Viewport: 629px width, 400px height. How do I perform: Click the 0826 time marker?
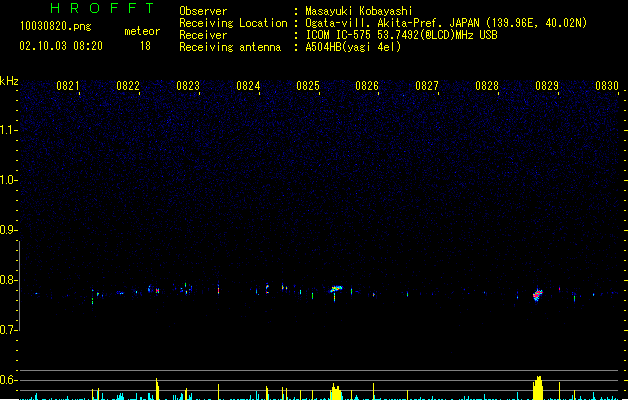[x=367, y=86]
